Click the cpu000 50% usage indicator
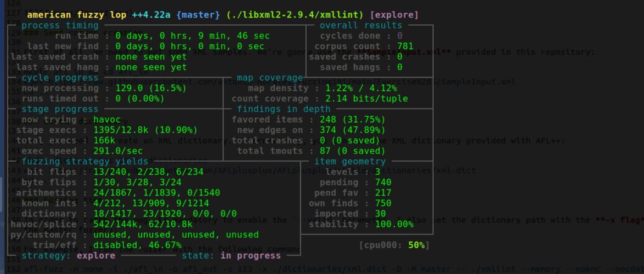The image size is (644, 274). 394,245
